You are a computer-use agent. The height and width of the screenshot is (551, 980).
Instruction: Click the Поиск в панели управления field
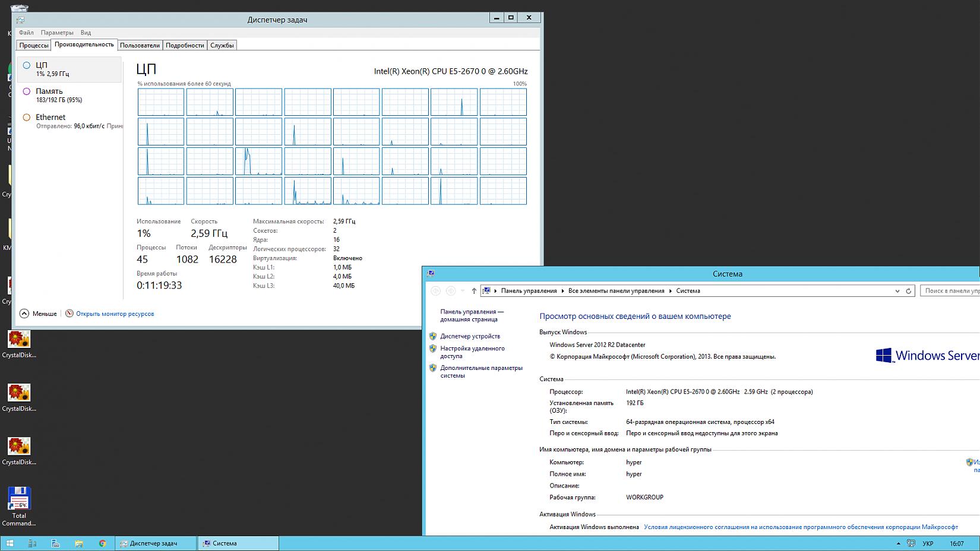pos(950,291)
